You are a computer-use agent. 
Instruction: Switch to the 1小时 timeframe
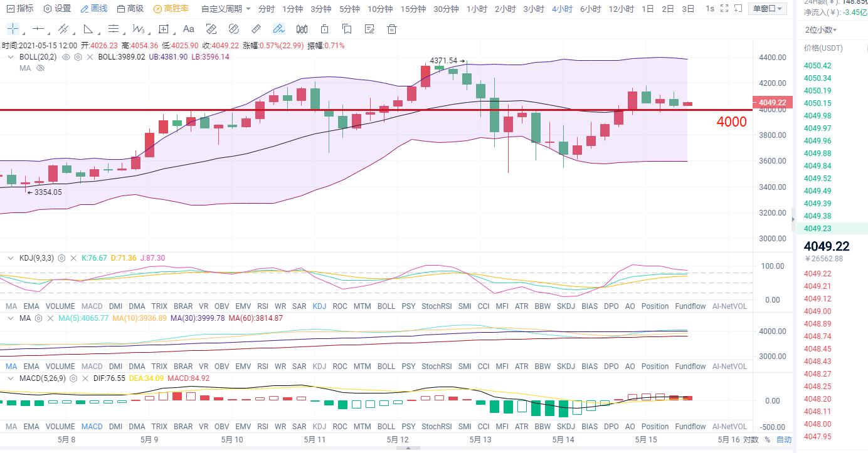(x=477, y=9)
